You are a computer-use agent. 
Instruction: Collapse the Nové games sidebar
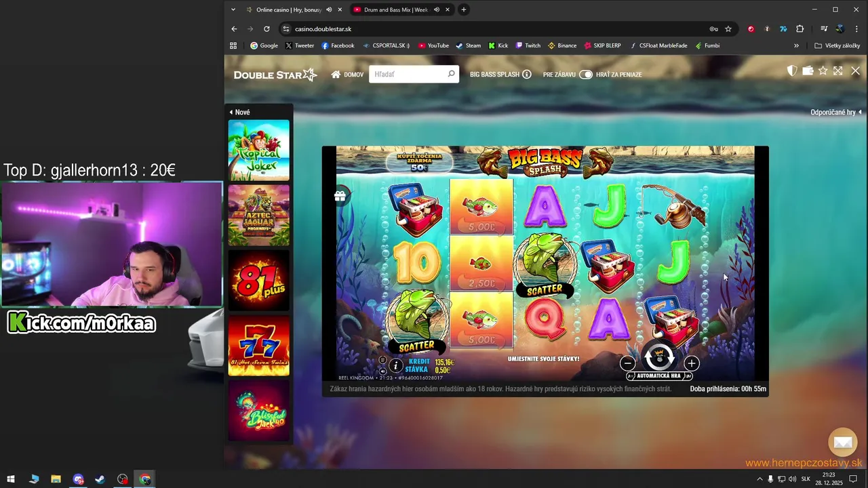239,113
